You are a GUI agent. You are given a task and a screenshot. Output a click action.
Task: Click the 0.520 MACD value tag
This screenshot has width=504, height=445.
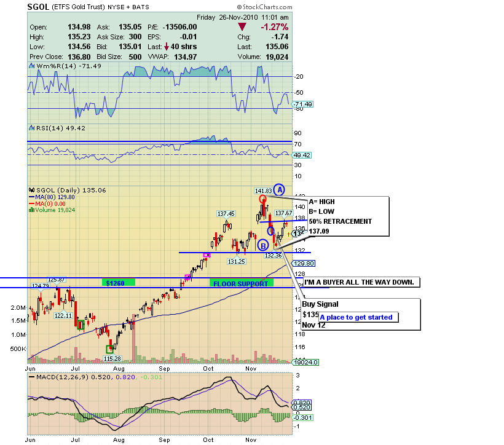point(302,408)
